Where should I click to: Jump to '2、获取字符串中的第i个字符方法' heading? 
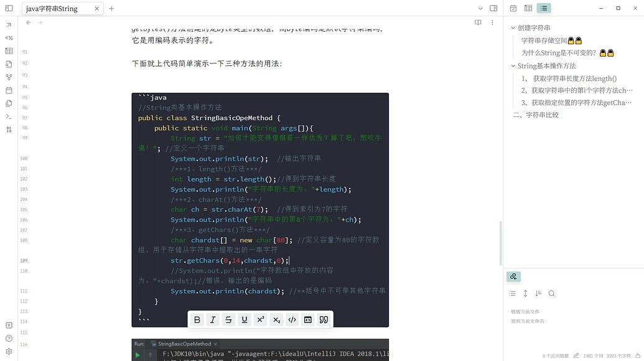pyautogui.click(x=577, y=90)
